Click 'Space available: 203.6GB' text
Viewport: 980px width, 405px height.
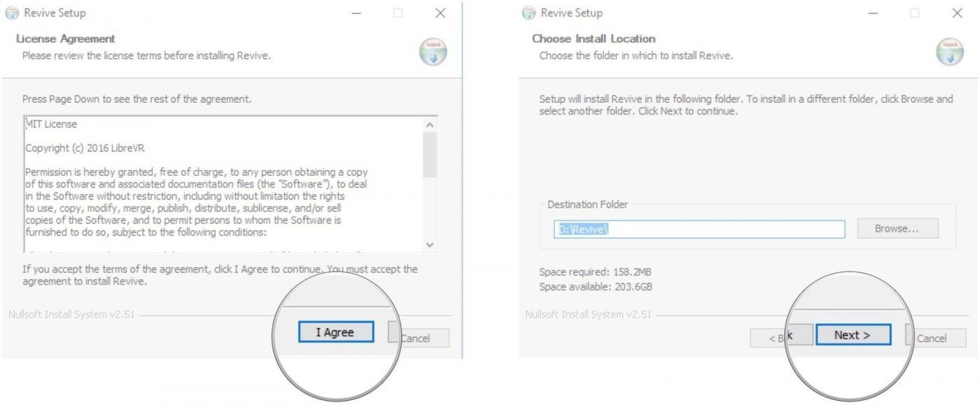[596, 287]
